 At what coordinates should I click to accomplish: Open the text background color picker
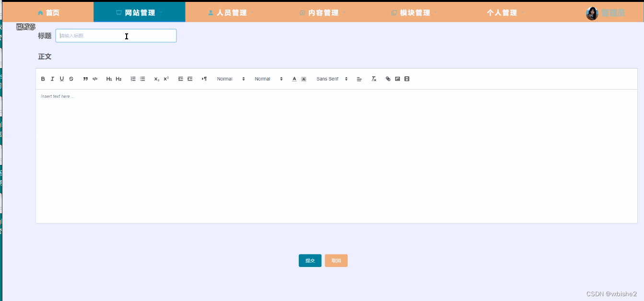click(304, 79)
